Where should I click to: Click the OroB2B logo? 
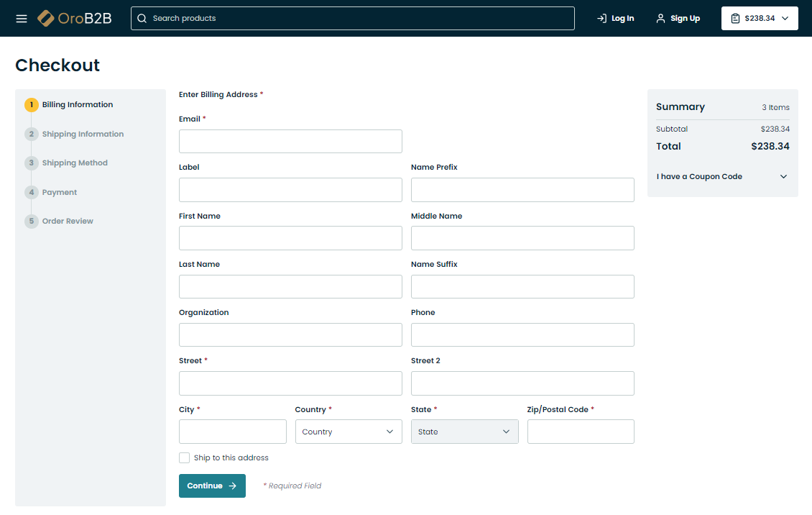pyautogui.click(x=75, y=18)
